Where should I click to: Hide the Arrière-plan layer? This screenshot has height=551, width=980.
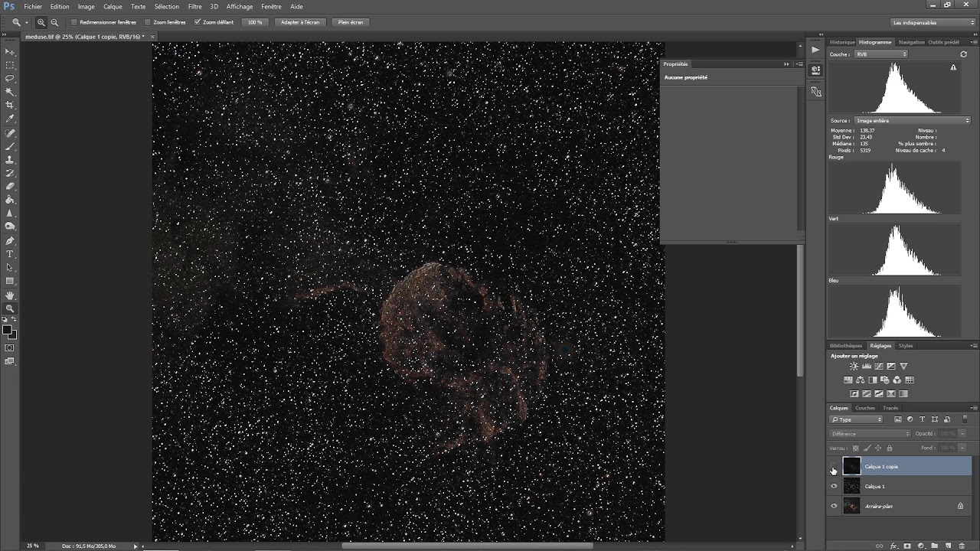click(834, 506)
